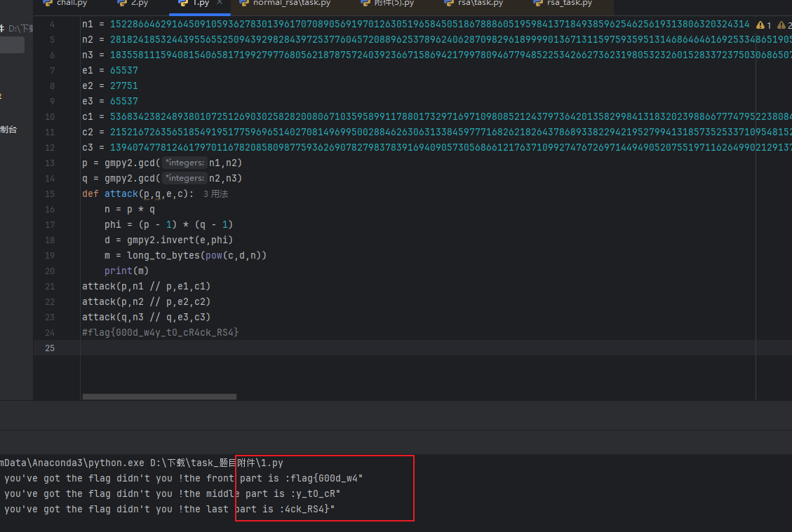The width and height of the screenshot is (792, 532).
Task: Click the weak warning indicator showing 2 problems
Action: [x=782, y=23]
